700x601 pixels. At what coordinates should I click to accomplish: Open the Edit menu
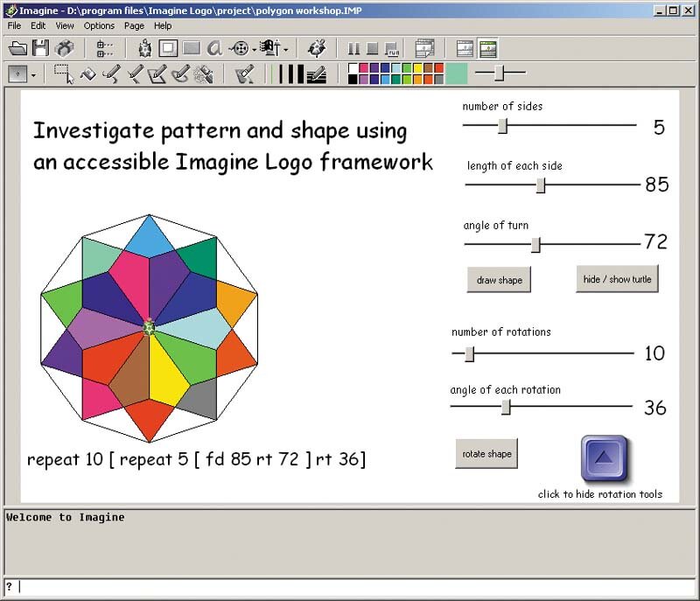38,26
